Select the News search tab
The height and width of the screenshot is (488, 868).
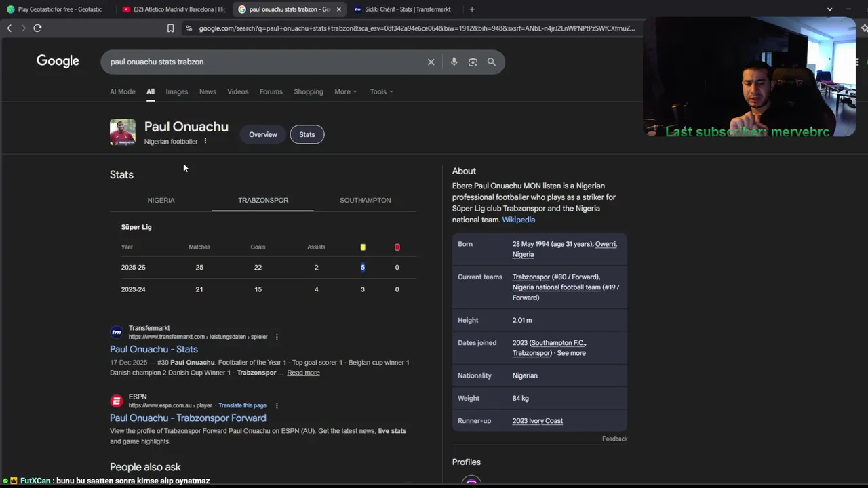pos(208,91)
